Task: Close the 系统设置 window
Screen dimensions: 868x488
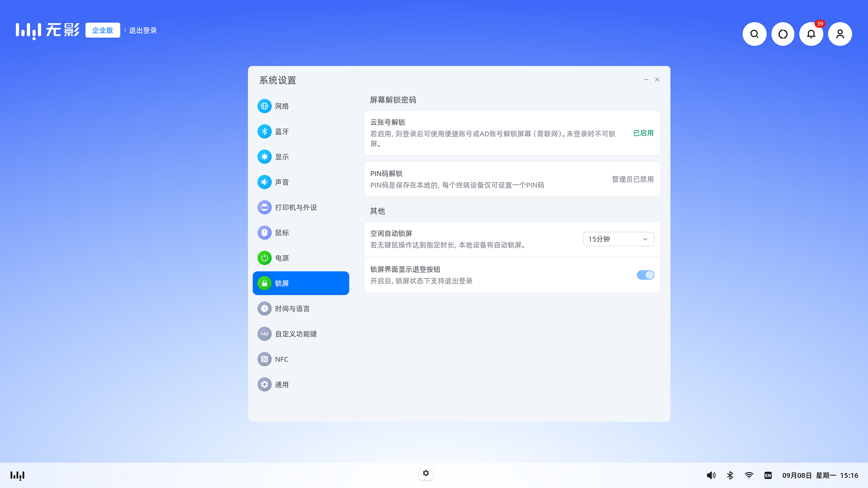Action: point(657,80)
